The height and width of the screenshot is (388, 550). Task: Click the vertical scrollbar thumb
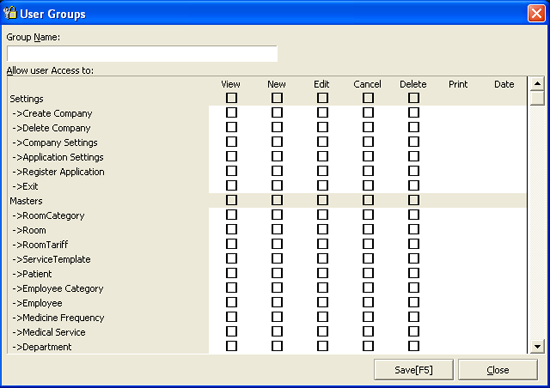(537, 98)
